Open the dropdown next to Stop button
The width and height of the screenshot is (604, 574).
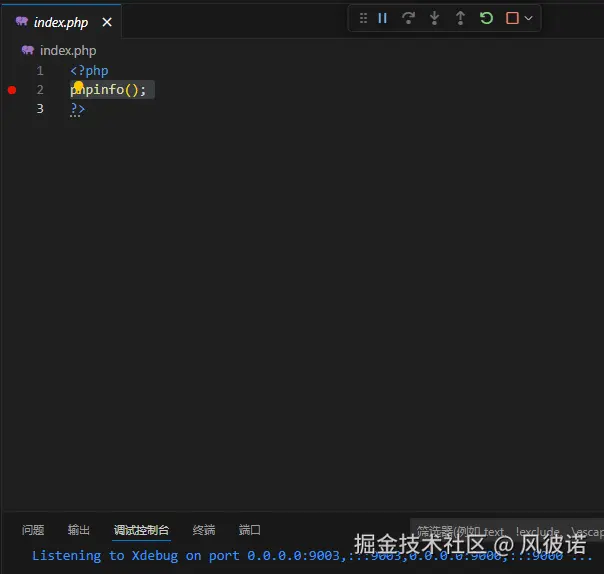click(529, 18)
